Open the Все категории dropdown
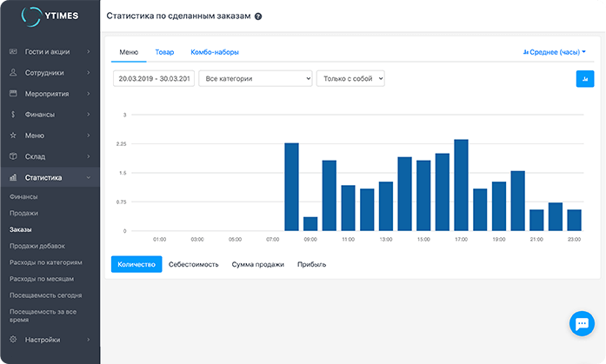This screenshot has width=606, height=364. pyautogui.click(x=255, y=79)
